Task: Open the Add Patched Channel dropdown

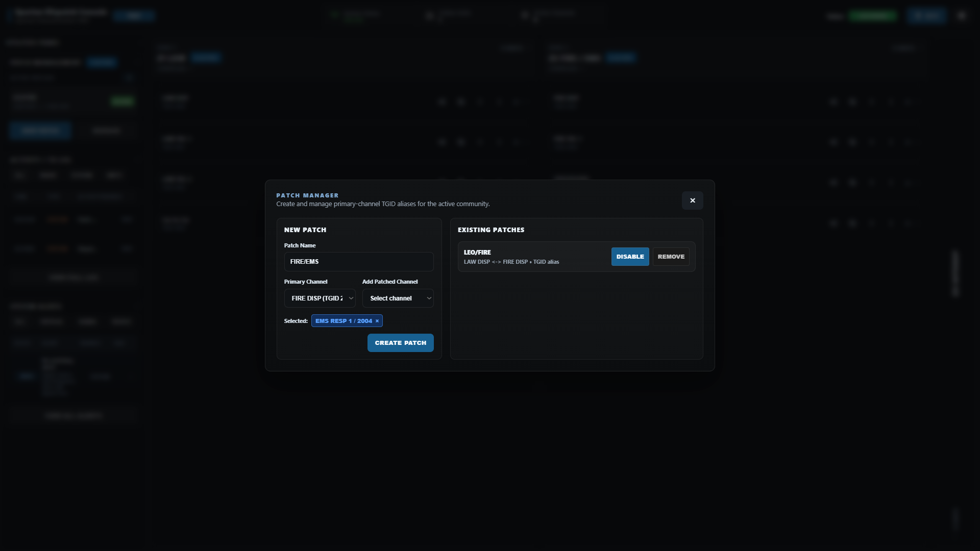Action: 398,298
